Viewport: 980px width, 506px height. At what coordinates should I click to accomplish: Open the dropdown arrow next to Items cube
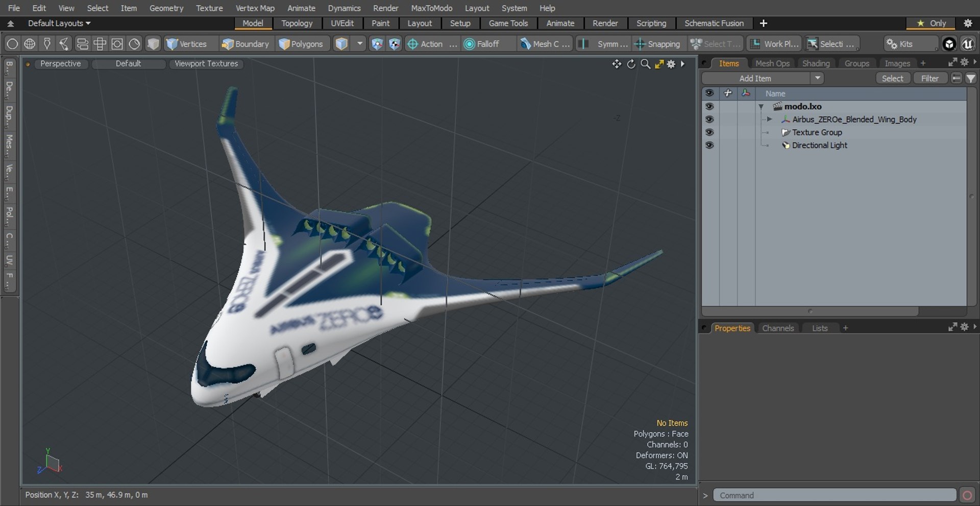pyautogui.click(x=360, y=44)
